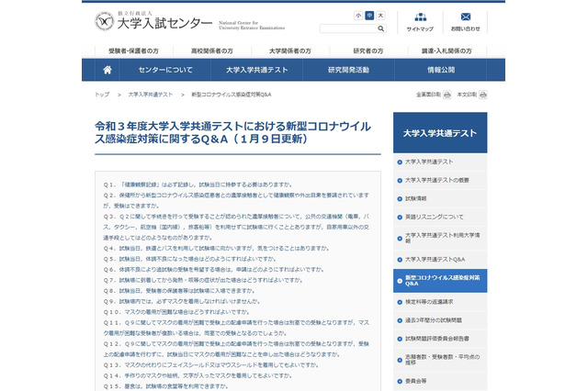
Task: Click the first sidebar item 大学入学共通テスト below header
Action: click(440, 162)
